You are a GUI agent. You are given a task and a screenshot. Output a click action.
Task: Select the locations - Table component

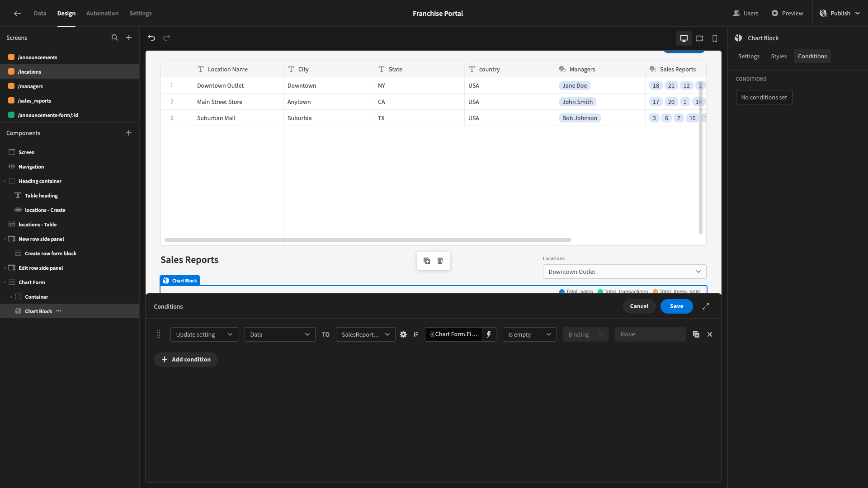coord(70,225)
